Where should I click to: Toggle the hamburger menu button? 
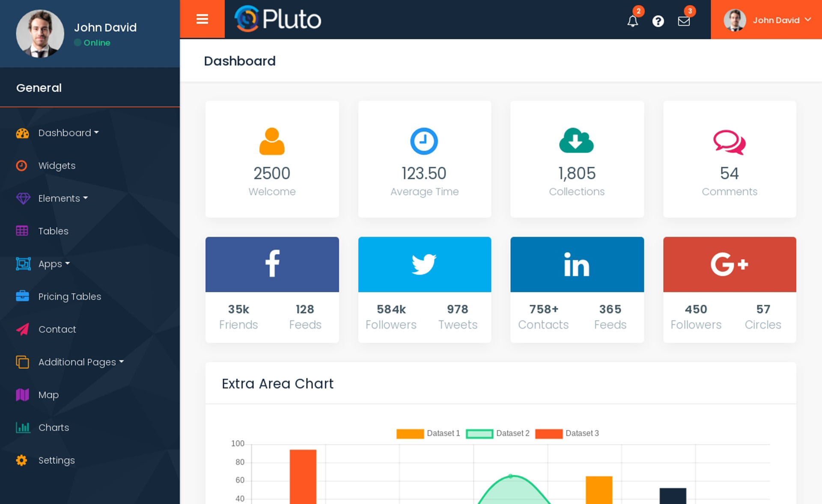click(202, 19)
